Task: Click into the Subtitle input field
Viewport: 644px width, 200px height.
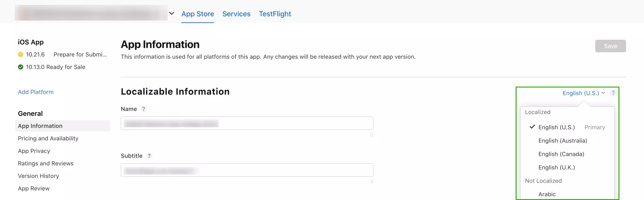Action: coord(247,170)
